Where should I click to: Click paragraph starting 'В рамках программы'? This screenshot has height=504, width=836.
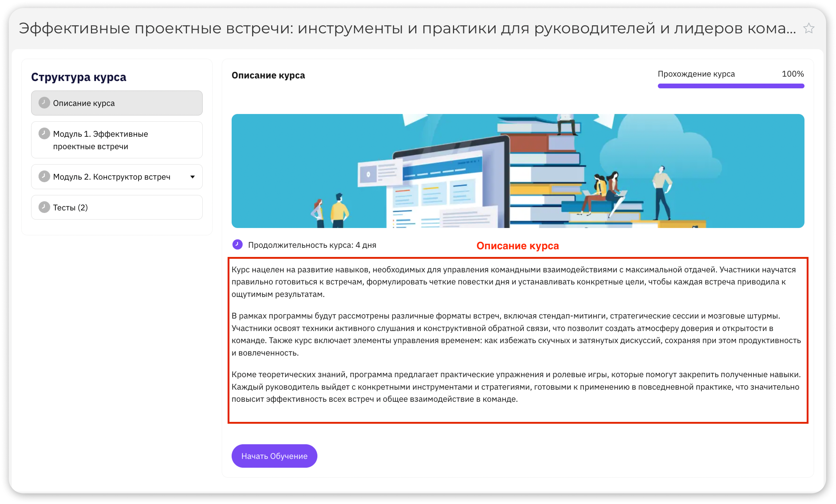[516, 334]
